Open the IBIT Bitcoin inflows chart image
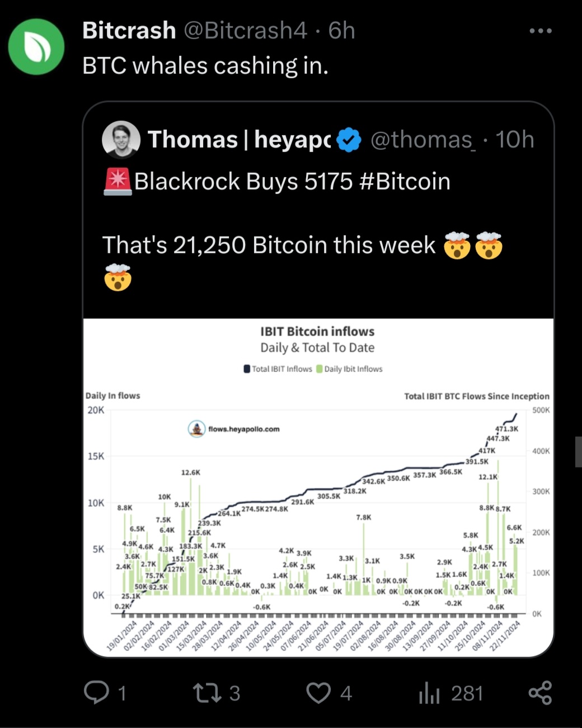 [x=318, y=486]
